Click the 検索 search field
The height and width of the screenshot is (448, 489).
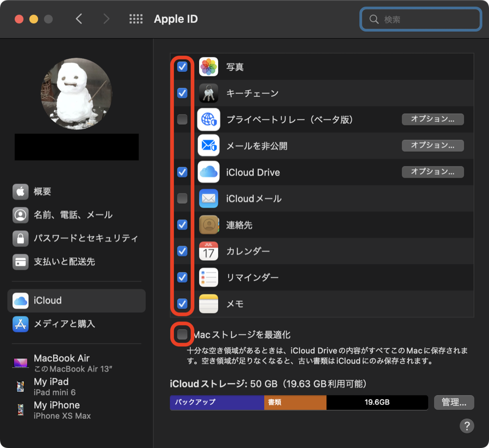pyautogui.click(x=421, y=20)
